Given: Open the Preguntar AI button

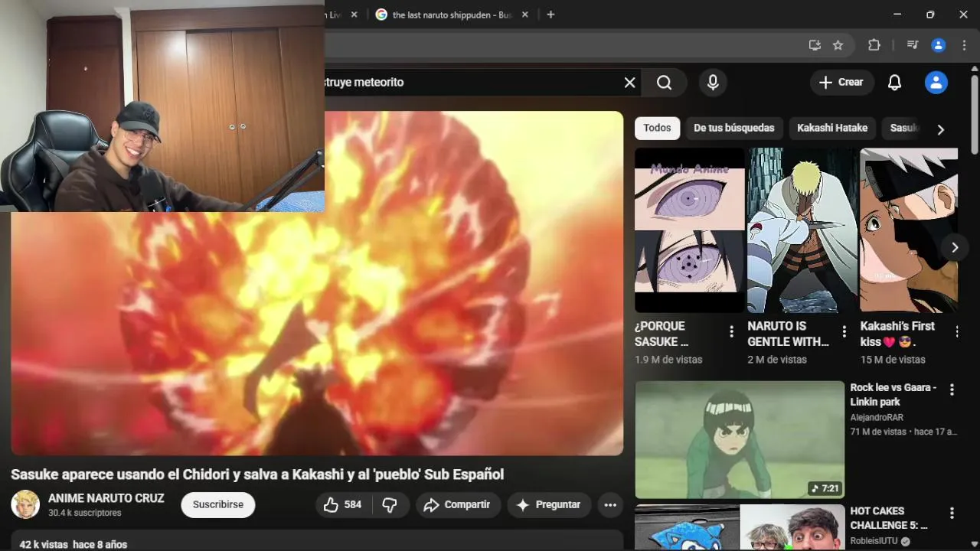Looking at the screenshot, I should [549, 505].
